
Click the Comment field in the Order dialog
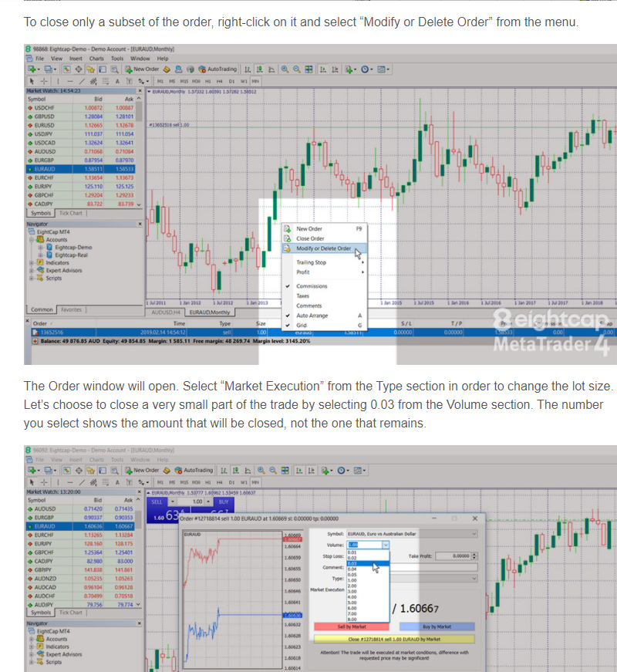tap(433, 567)
